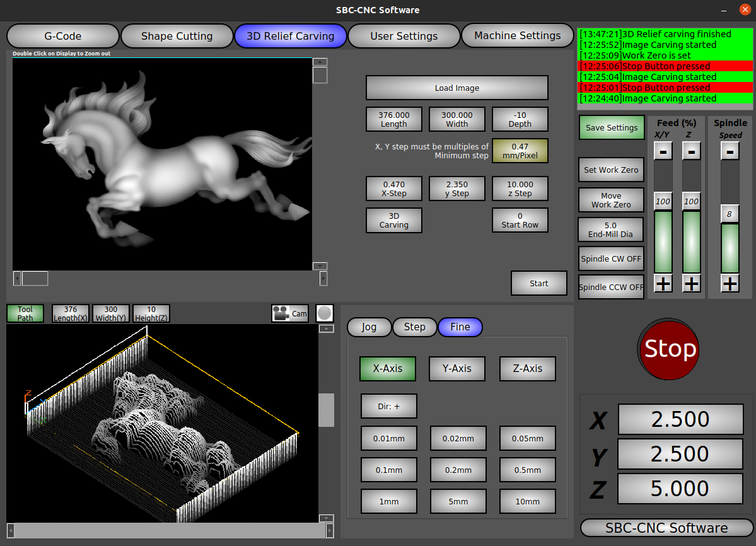Switch to the G-Code tab

(x=62, y=36)
